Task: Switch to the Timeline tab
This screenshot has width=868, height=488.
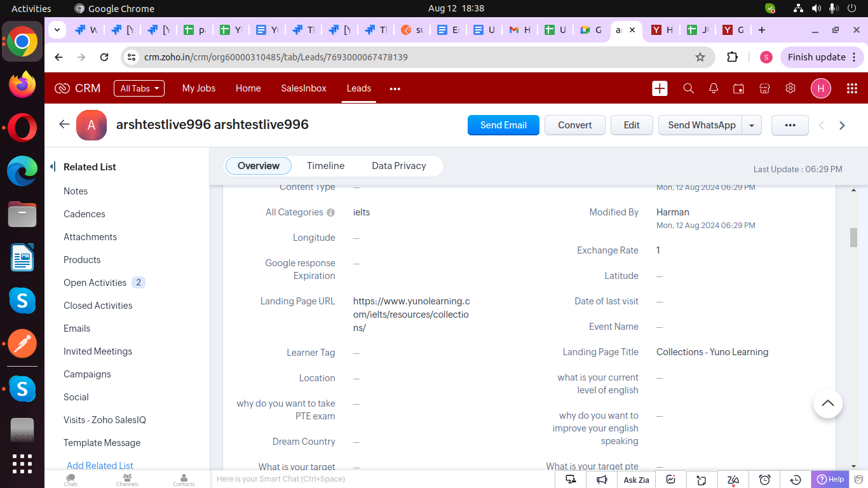Action: pyautogui.click(x=325, y=166)
